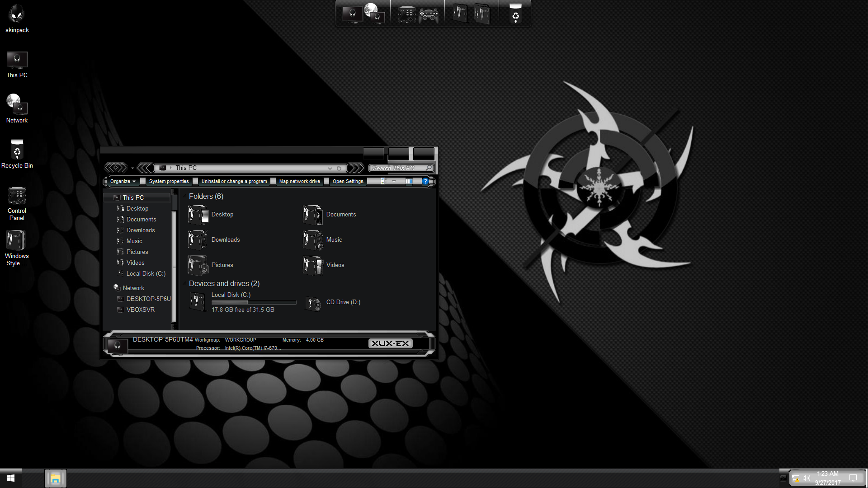The height and width of the screenshot is (488, 868).
Task: Open the change view options dropdown arrow
Action: coord(394,181)
